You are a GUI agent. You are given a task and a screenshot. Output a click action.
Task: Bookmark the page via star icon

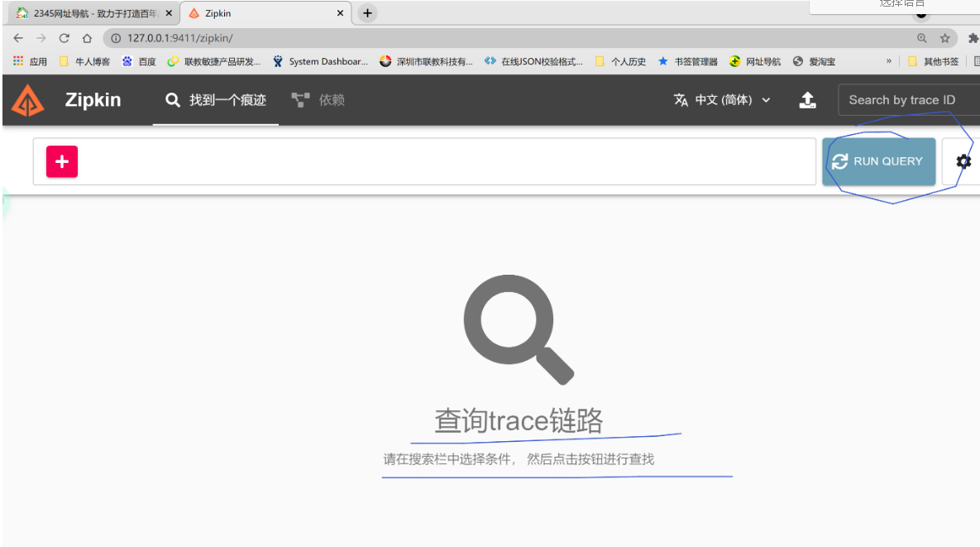tap(944, 37)
